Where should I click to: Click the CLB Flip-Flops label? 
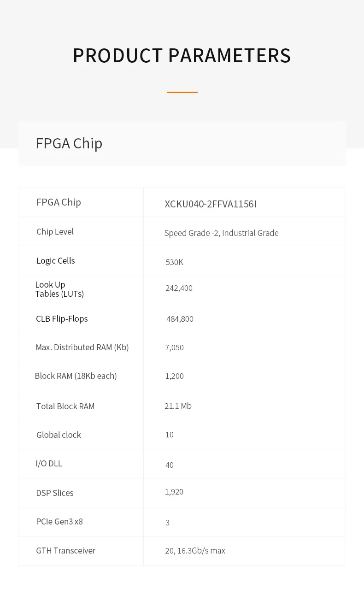pyautogui.click(x=62, y=318)
